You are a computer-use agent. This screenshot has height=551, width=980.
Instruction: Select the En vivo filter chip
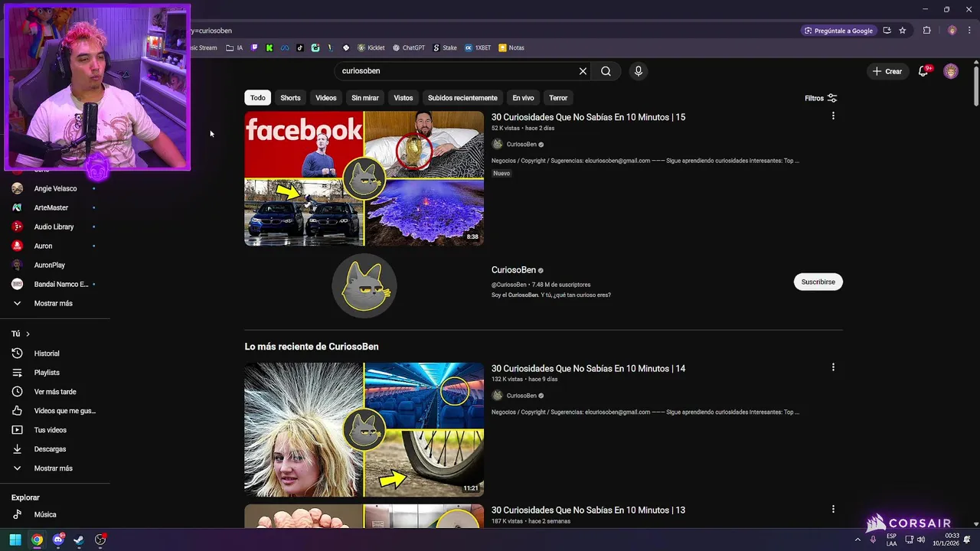(x=523, y=98)
